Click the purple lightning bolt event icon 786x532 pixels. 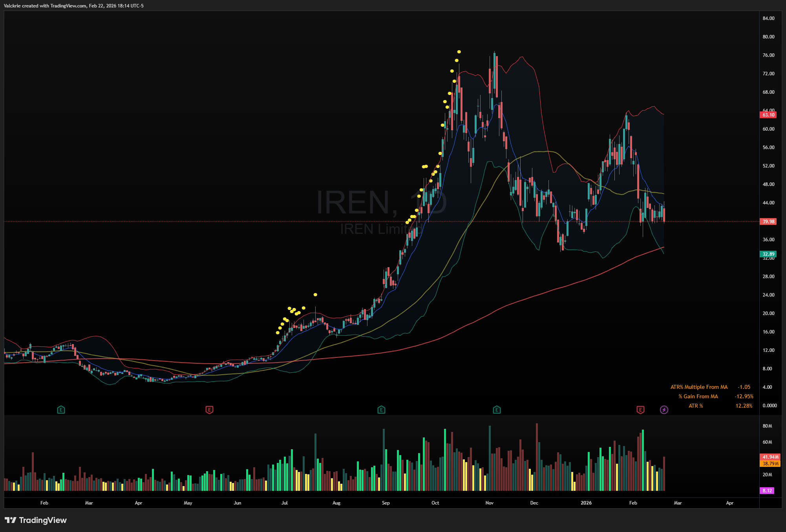(664, 410)
